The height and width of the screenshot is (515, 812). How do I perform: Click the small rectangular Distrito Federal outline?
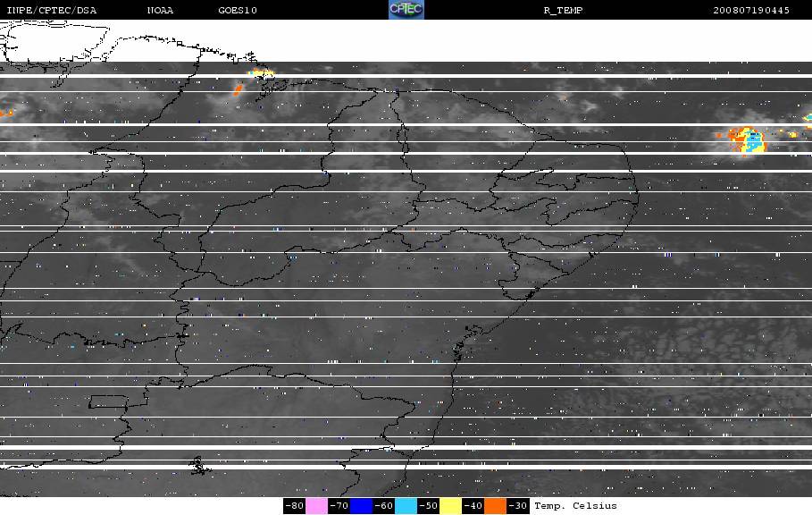(x=108, y=401)
